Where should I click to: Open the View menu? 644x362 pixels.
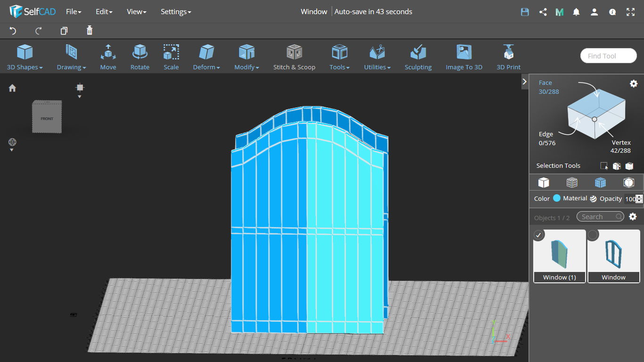click(x=136, y=12)
